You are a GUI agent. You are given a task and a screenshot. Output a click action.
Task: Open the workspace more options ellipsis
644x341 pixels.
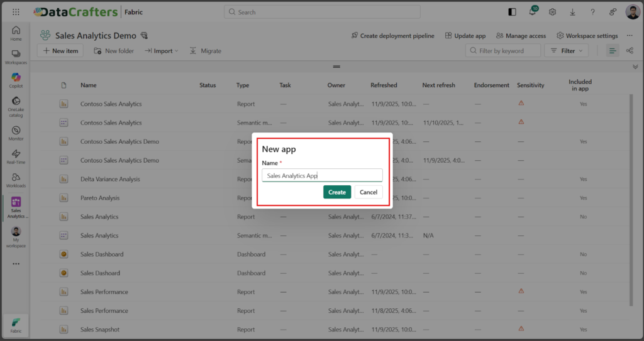point(631,36)
